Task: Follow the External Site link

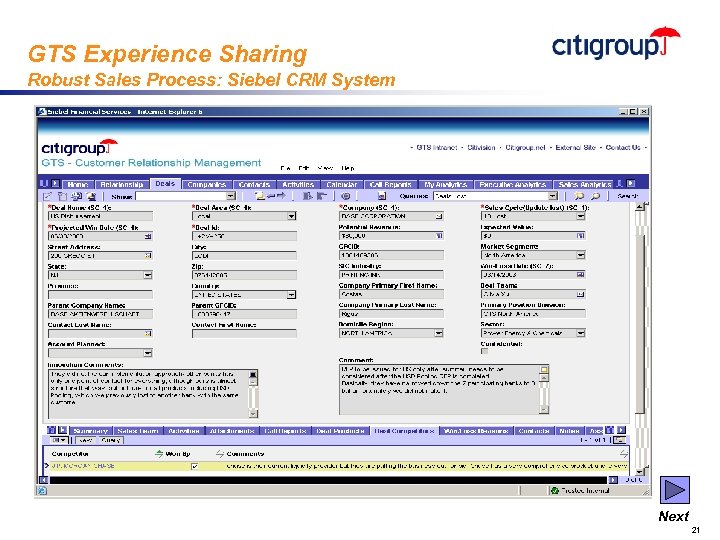Action: (575, 147)
